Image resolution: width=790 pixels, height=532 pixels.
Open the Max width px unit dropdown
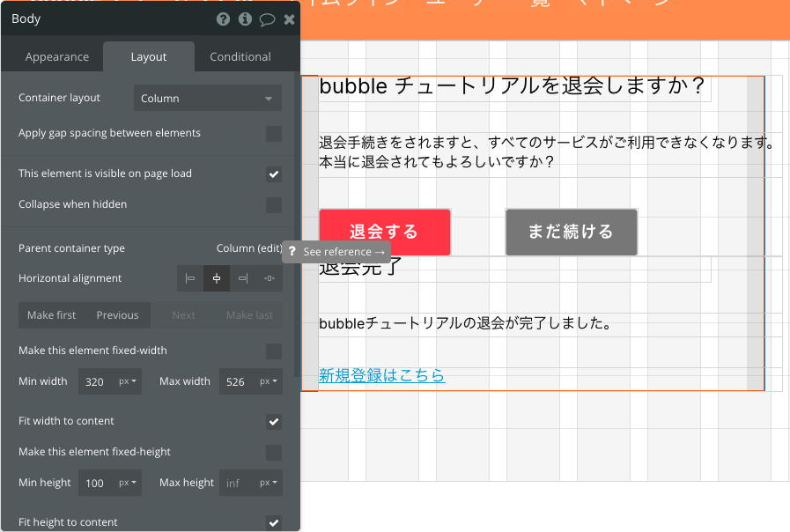269,381
